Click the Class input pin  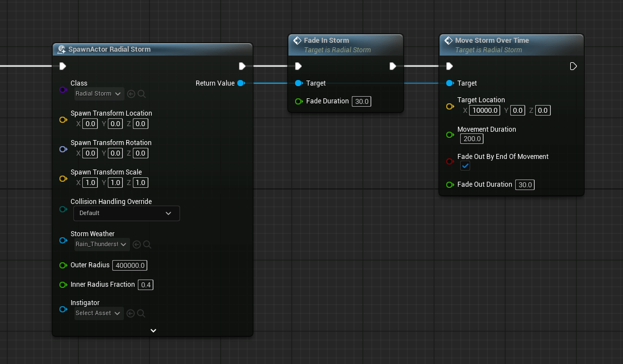(x=63, y=89)
